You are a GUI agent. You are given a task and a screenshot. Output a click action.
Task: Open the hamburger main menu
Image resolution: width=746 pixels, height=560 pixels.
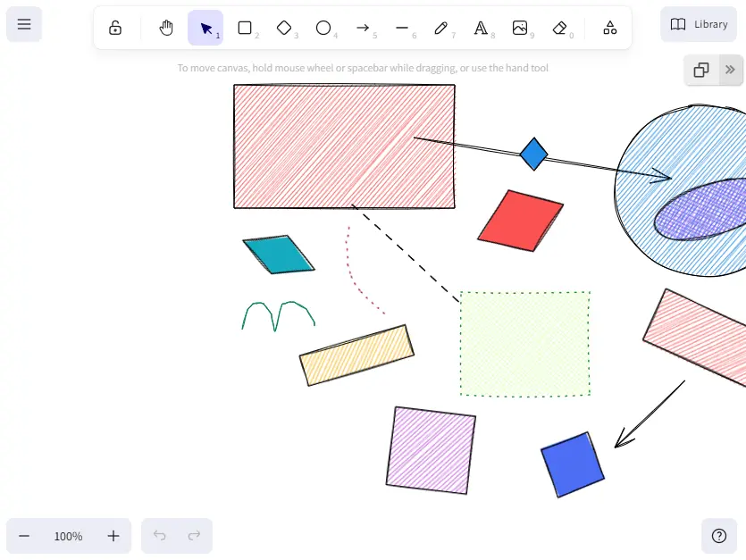[24, 24]
